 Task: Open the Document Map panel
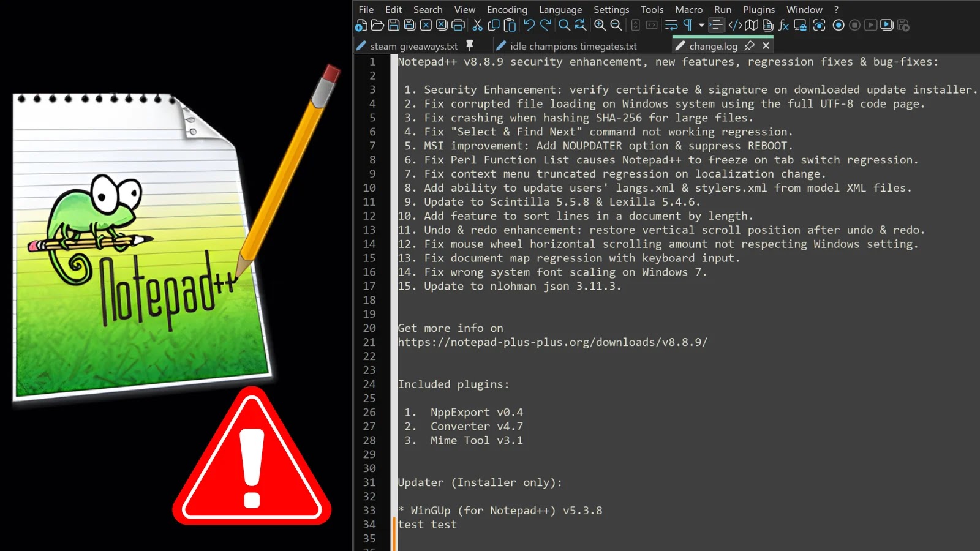[x=751, y=25]
